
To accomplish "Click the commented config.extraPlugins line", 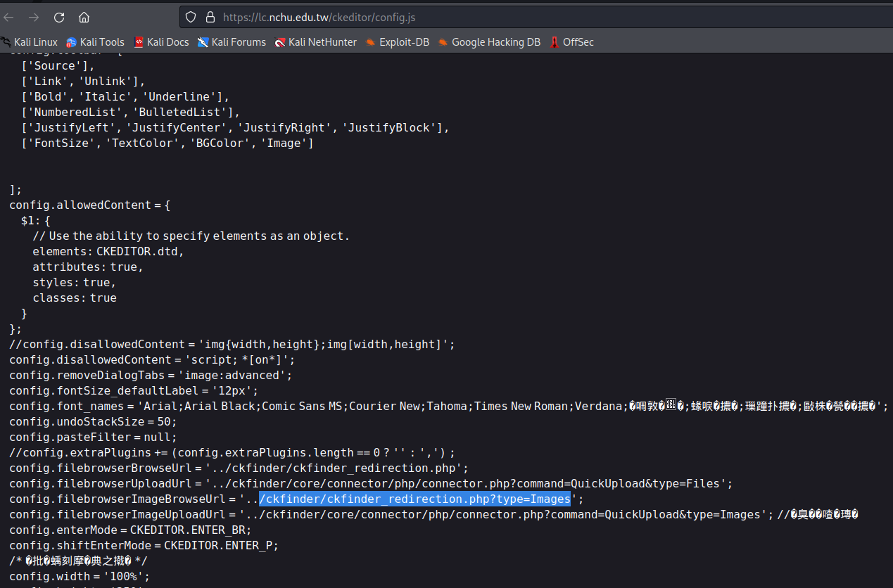I will pyautogui.click(x=232, y=453).
